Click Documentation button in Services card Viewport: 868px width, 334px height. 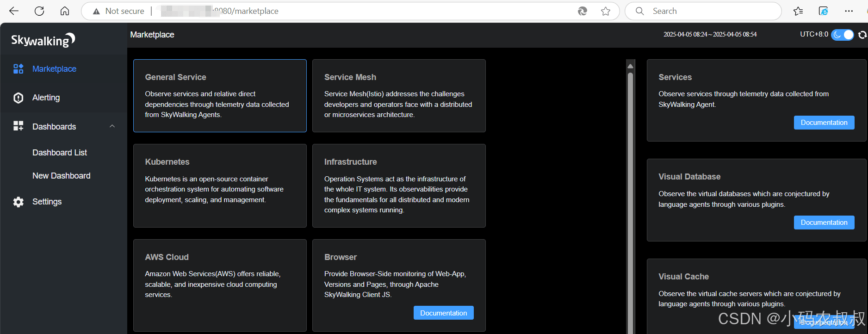[824, 123]
